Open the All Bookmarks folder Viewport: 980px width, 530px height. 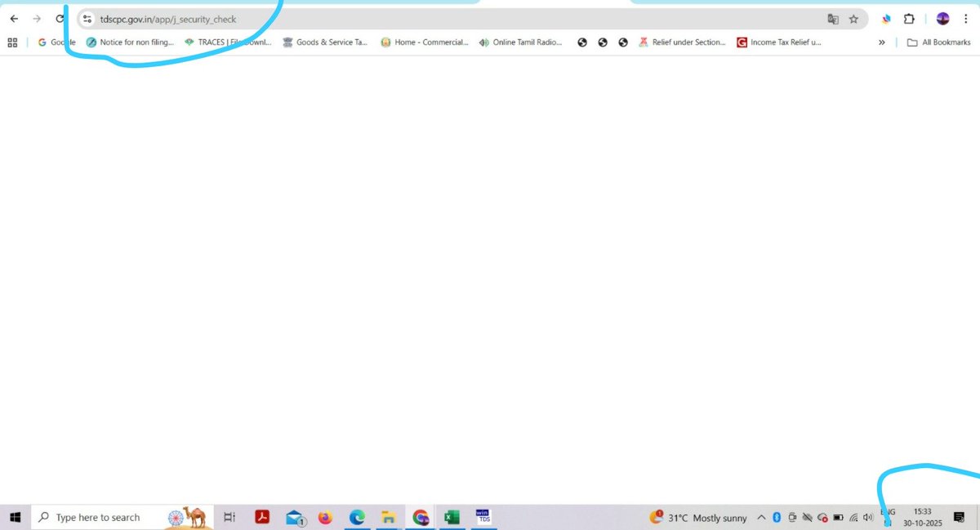[x=938, y=42]
